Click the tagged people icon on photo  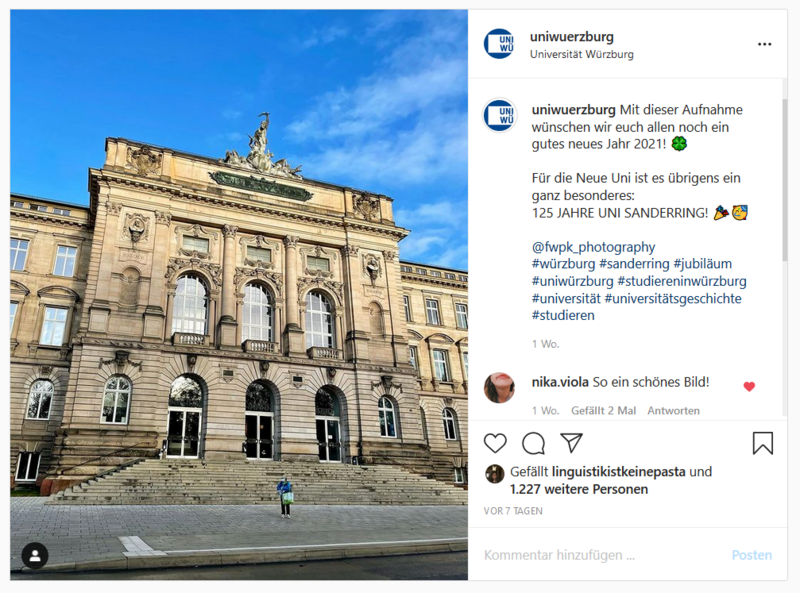click(35, 556)
